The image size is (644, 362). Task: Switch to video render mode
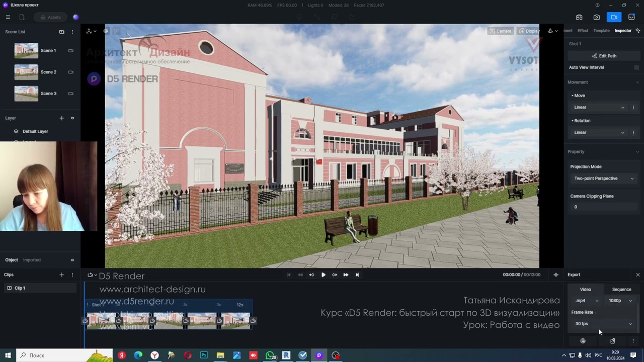click(x=614, y=17)
